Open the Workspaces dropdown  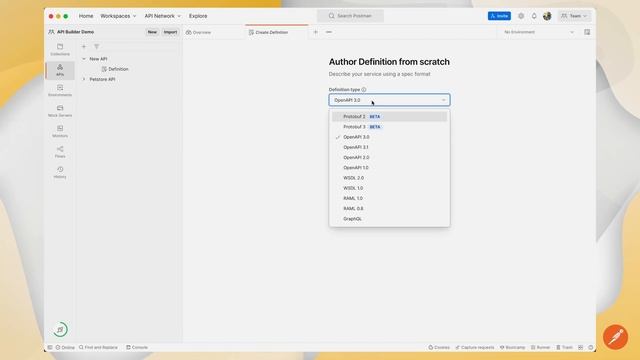118,16
